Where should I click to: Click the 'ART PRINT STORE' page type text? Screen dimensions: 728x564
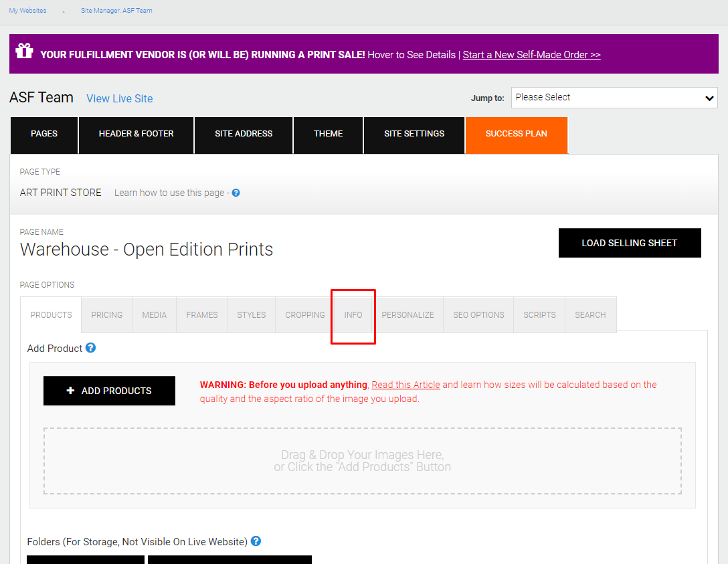pyautogui.click(x=61, y=193)
